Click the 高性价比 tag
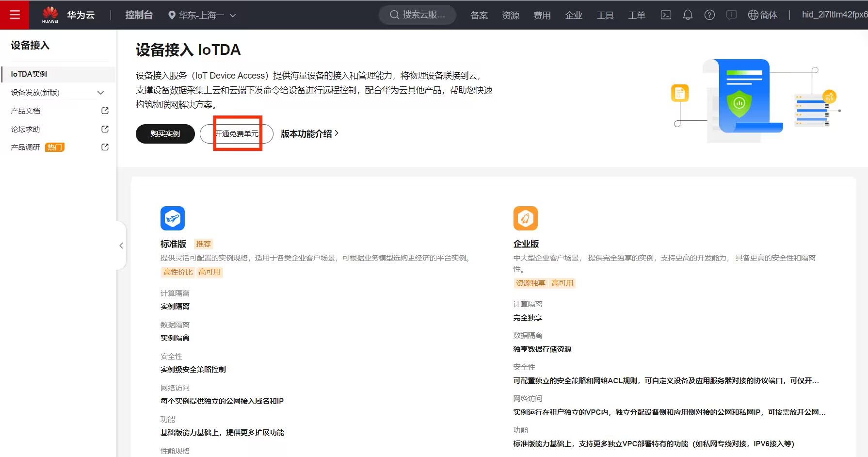 (178, 272)
